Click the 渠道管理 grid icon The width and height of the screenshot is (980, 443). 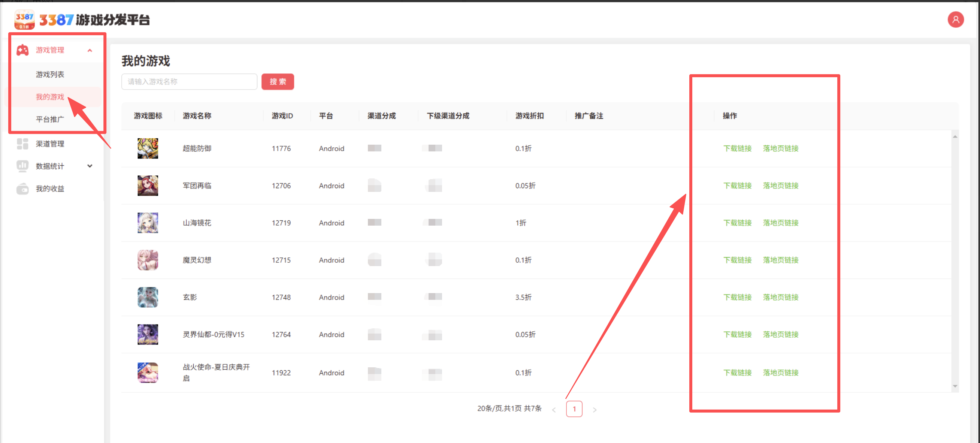[22, 144]
